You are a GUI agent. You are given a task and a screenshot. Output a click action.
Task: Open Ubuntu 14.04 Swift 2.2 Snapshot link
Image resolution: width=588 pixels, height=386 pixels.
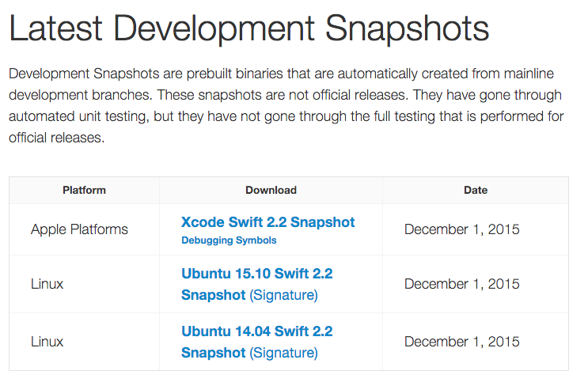256,331
